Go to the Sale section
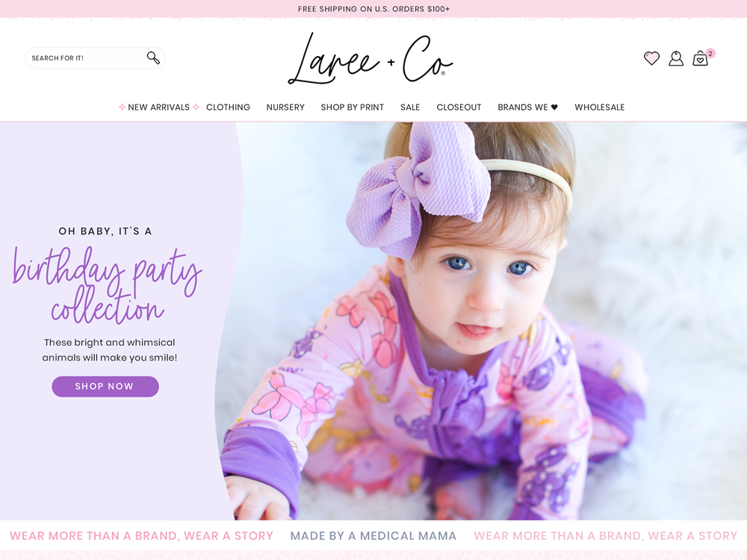This screenshot has height=560, width=747. click(x=410, y=107)
